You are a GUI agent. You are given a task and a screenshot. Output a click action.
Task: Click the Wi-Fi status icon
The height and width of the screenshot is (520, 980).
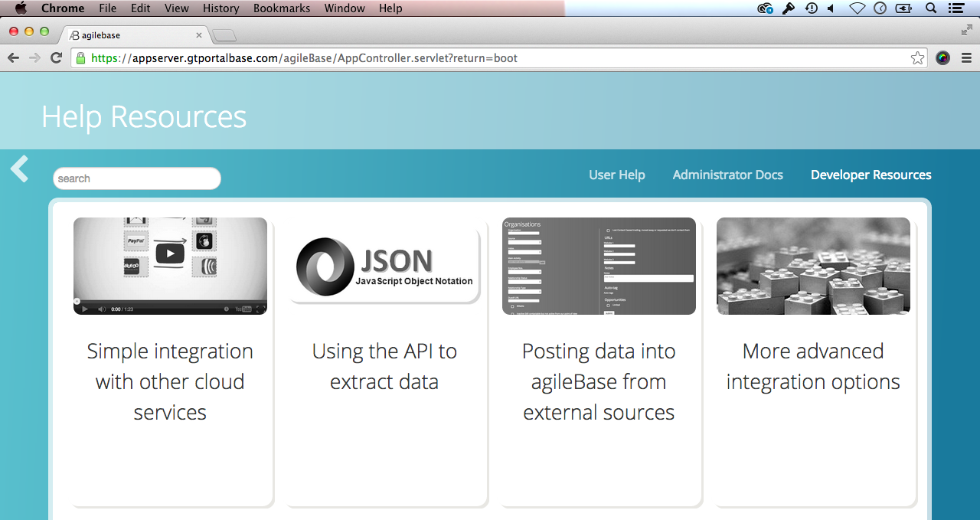point(857,8)
